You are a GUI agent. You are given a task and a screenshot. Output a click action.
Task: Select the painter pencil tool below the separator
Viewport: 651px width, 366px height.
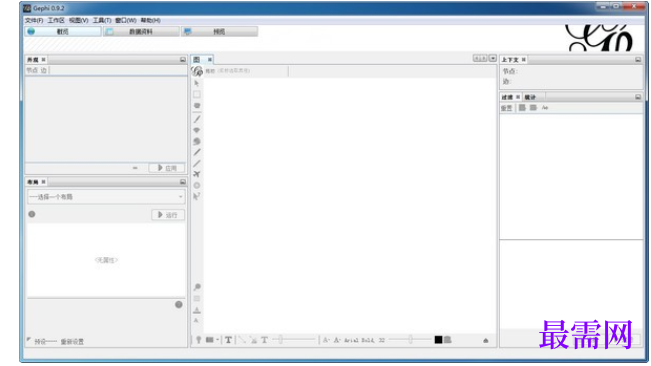click(x=197, y=119)
